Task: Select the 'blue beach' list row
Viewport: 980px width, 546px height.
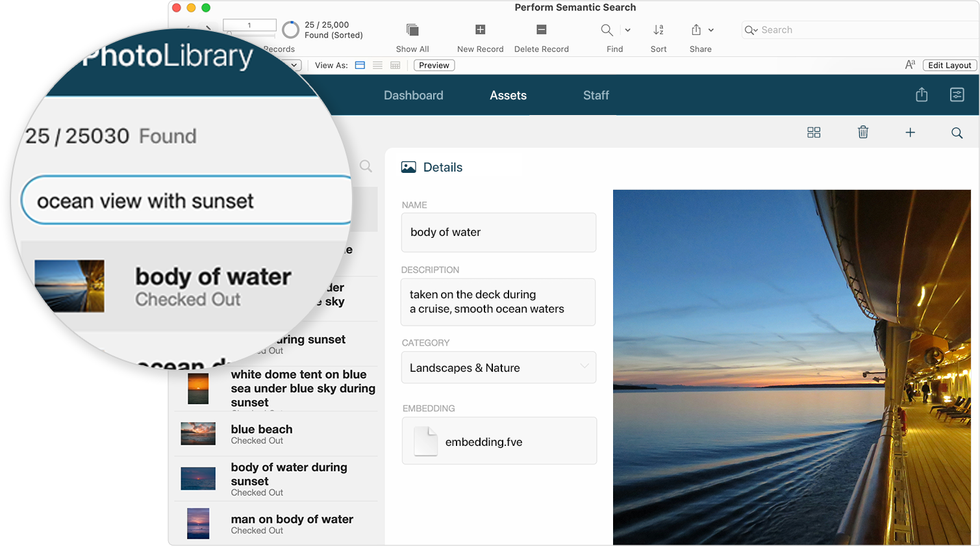Action: tap(276, 434)
